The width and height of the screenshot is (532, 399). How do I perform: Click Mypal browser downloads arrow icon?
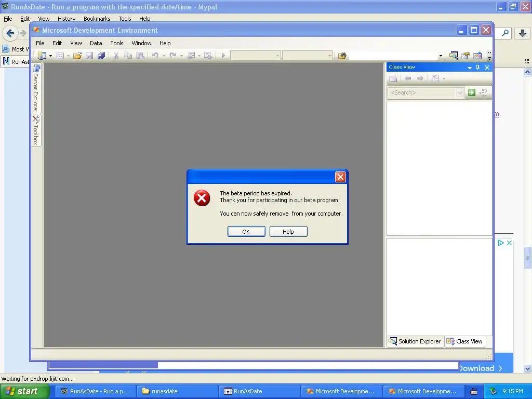coord(523,33)
